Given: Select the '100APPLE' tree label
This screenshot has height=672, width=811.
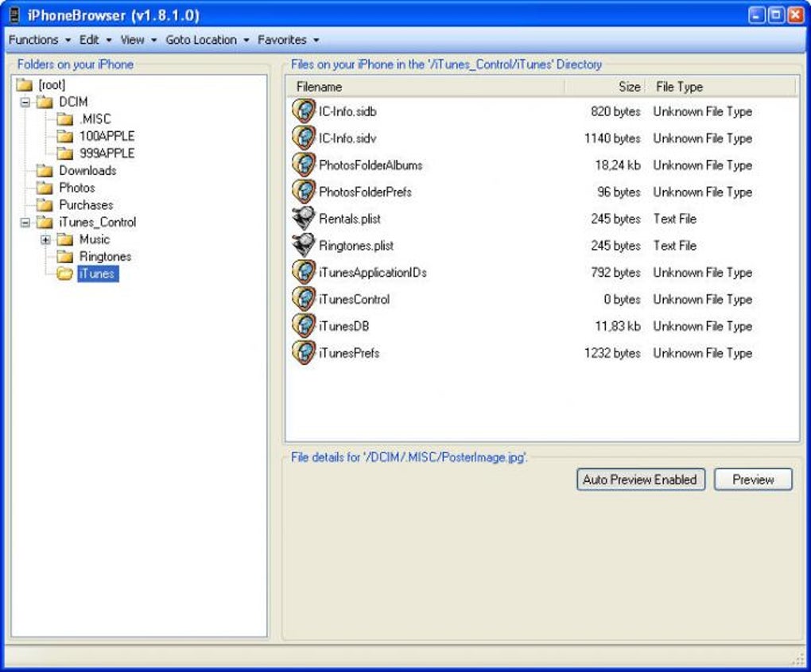Looking at the screenshot, I should pyautogui.click(x=107, y=137).
